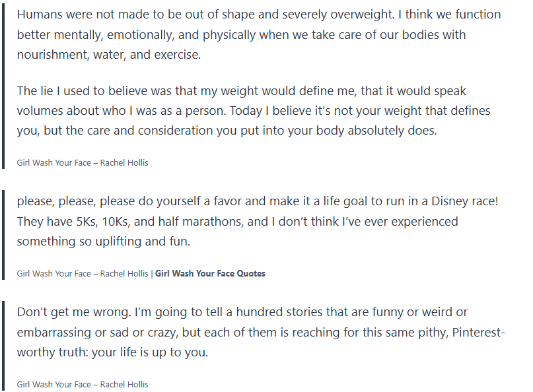Image resolution: width=533 pixels, height=392 pixels.
Task: Click the left border bar of the first blockquote
Action: coord(4,84)
